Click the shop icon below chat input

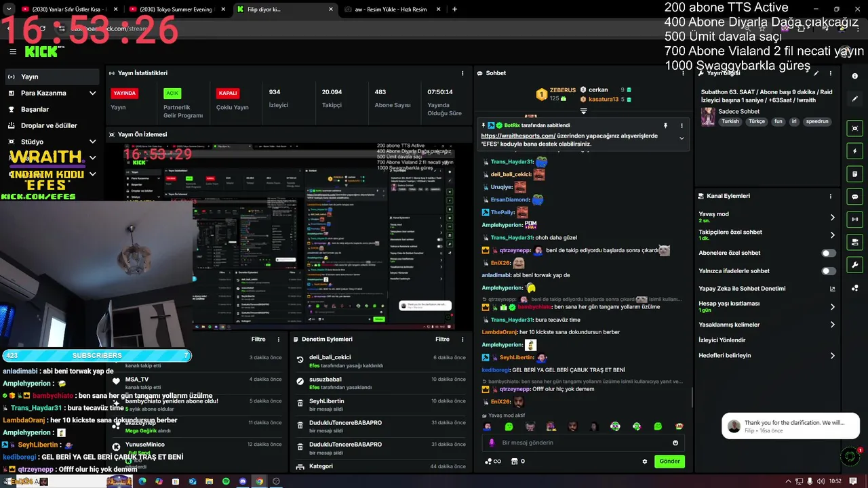point(515,462)
